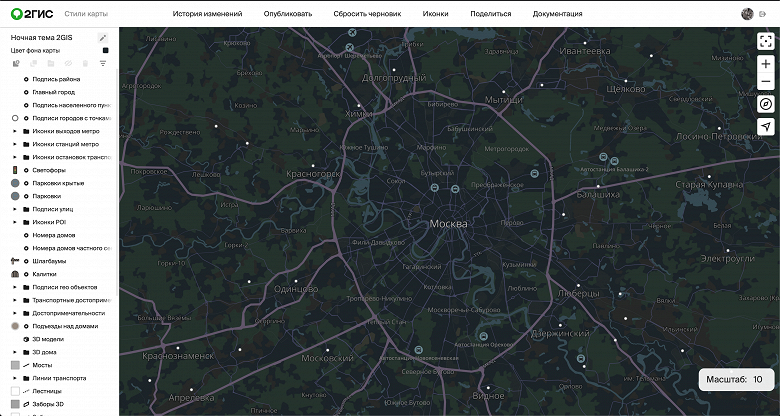Expand the Подписи улиц folder
Image resolution: width=780 pixels, height=416 pixels.
coord(15,209)
